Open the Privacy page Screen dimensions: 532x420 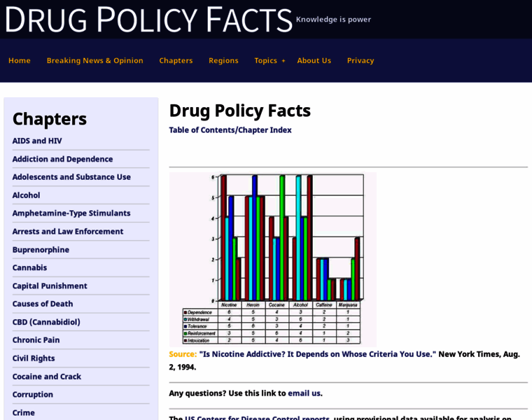coord(360,60)
